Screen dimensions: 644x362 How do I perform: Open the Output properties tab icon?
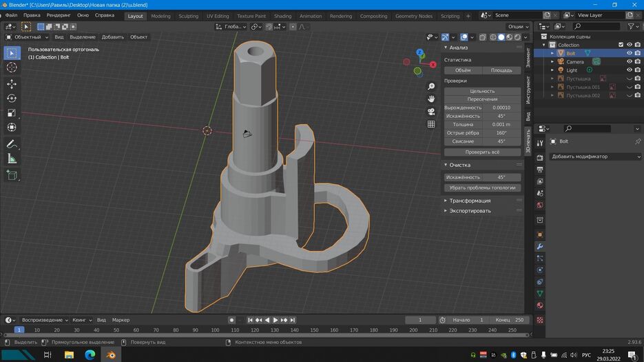pos(540,170)
